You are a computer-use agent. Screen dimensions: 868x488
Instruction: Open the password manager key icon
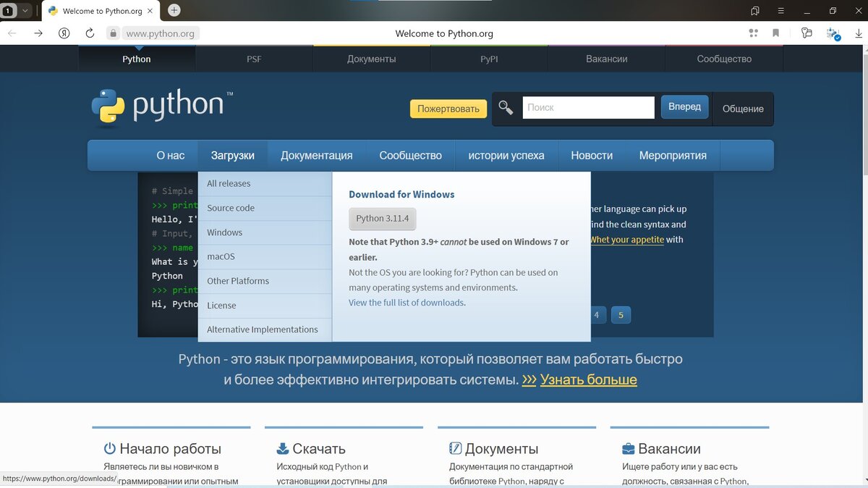(807, 33)
